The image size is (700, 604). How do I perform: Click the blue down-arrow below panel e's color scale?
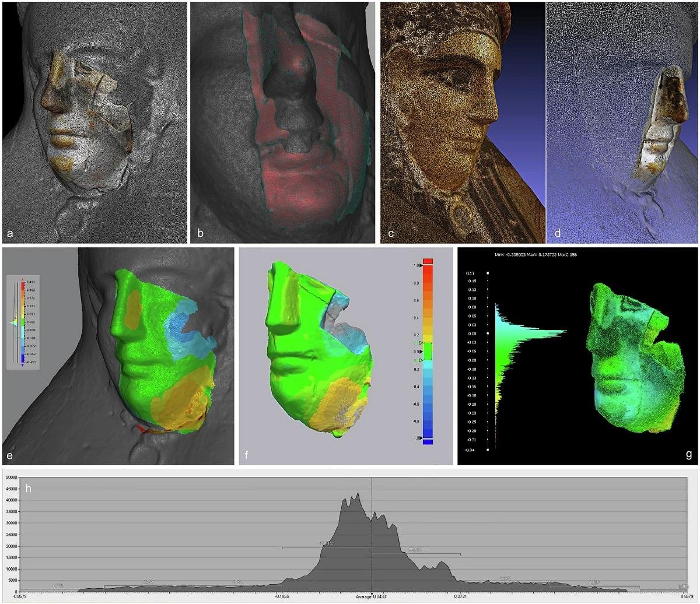[x=23, y=364]
